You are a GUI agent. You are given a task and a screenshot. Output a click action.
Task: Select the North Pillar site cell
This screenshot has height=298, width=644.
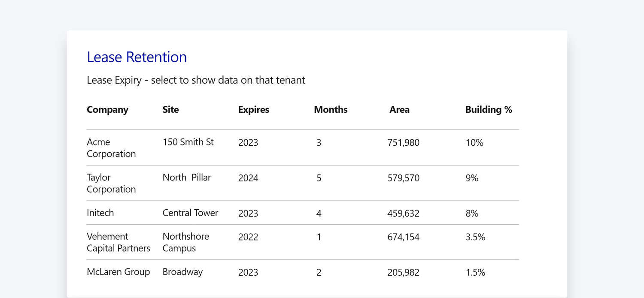pyautogui.click(x=186, y=177)
